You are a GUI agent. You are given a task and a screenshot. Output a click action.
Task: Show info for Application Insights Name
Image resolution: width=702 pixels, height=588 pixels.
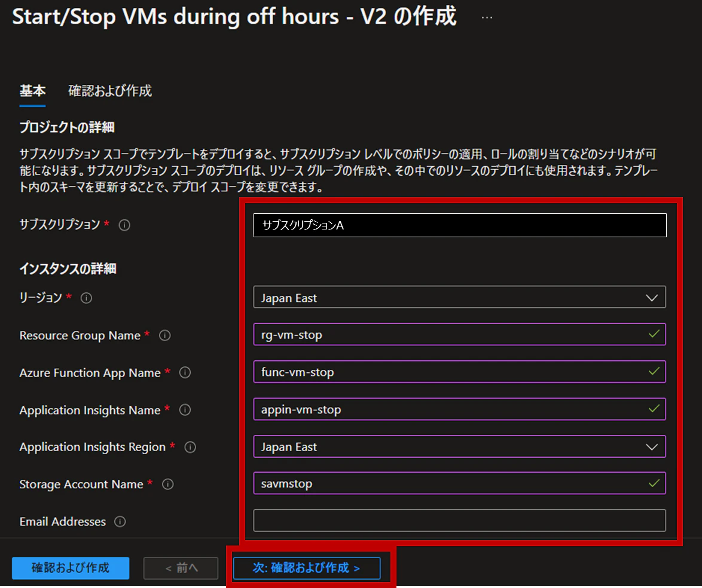point(185,409)
